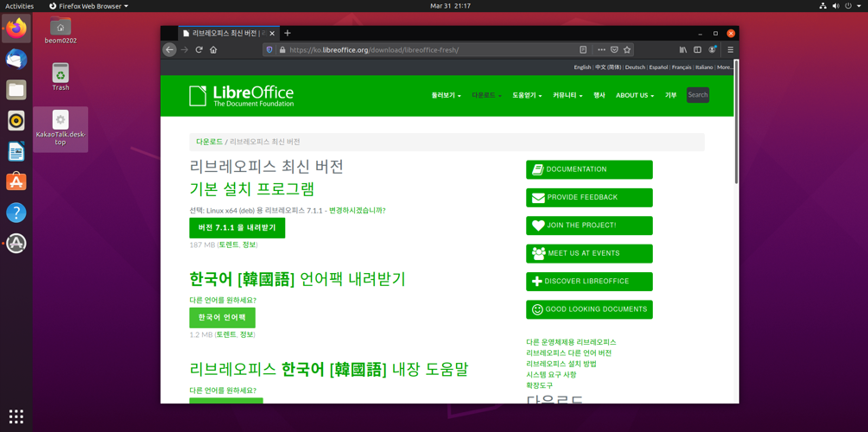Open the clock calendar at Mar 31 21:17
The image size is (868, 432).
(x=450, y=5)
